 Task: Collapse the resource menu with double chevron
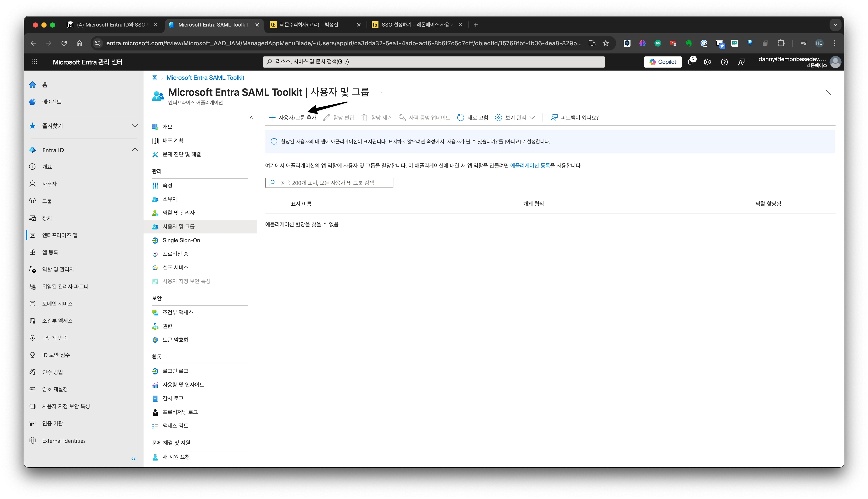click(x=252, y=118)
